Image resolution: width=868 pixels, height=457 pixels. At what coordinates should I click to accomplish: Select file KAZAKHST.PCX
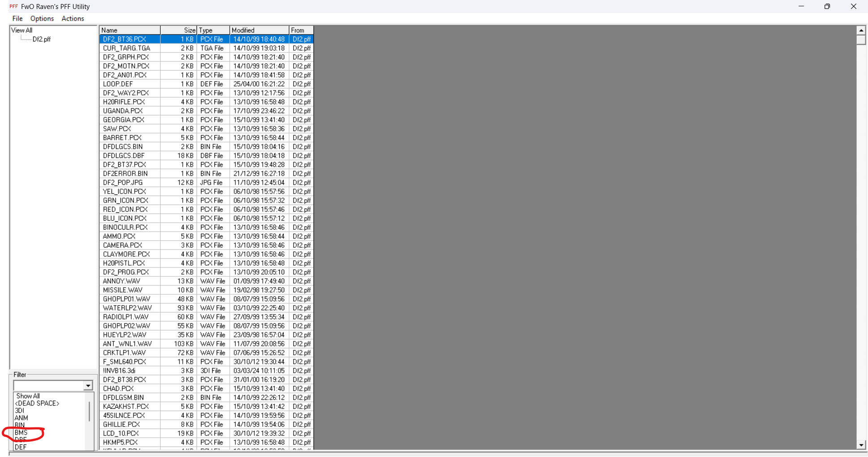(x=126, y=406)
